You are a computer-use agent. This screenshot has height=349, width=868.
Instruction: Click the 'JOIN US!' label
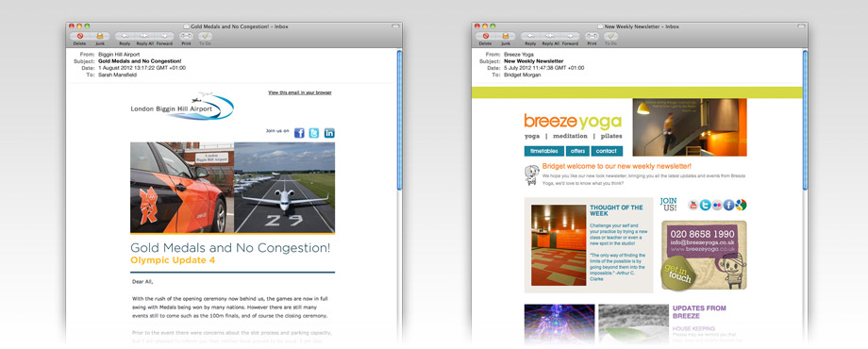pyautogui.click(x=668, y=205)
